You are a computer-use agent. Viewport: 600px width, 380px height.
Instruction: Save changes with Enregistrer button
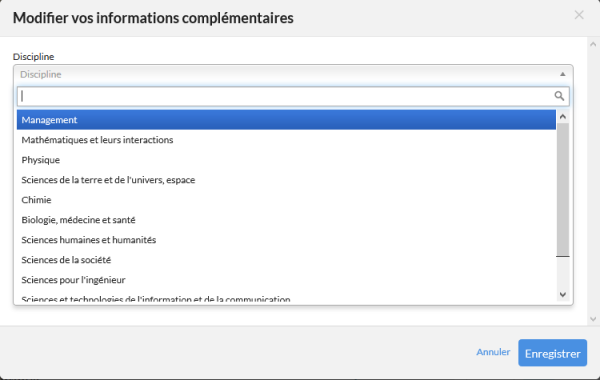click(553, 353)
